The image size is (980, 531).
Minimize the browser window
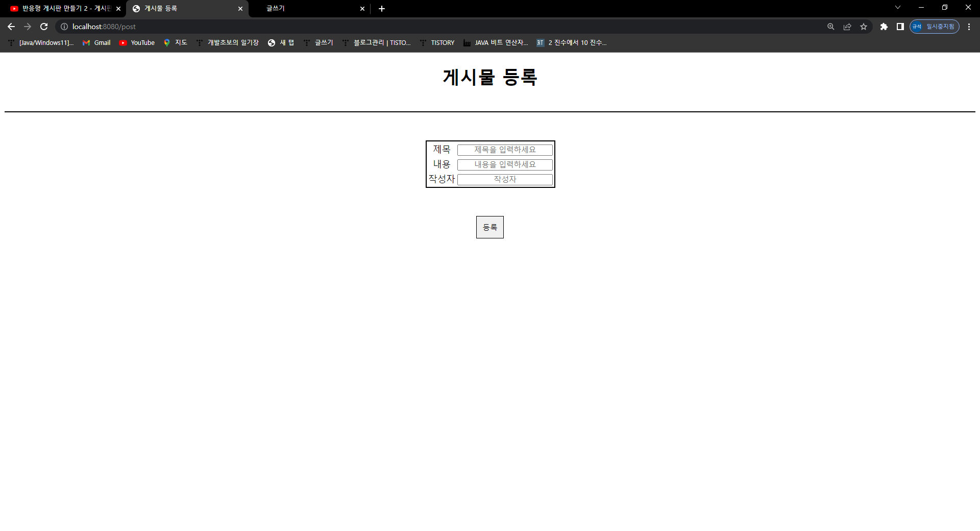(921, 8)
